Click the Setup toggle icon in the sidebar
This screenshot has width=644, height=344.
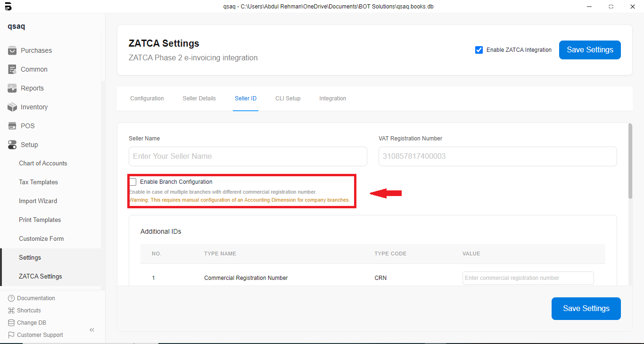pos(12,145)
